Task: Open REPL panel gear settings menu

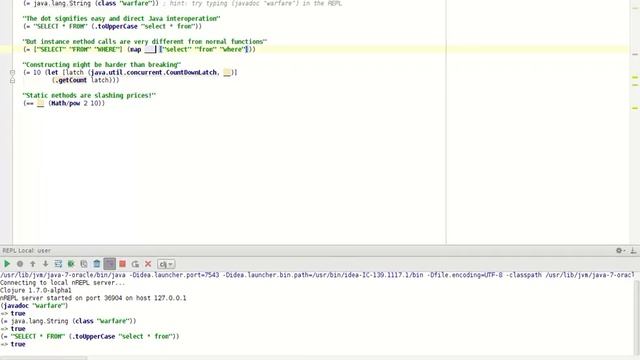Action: click(620, 251)
